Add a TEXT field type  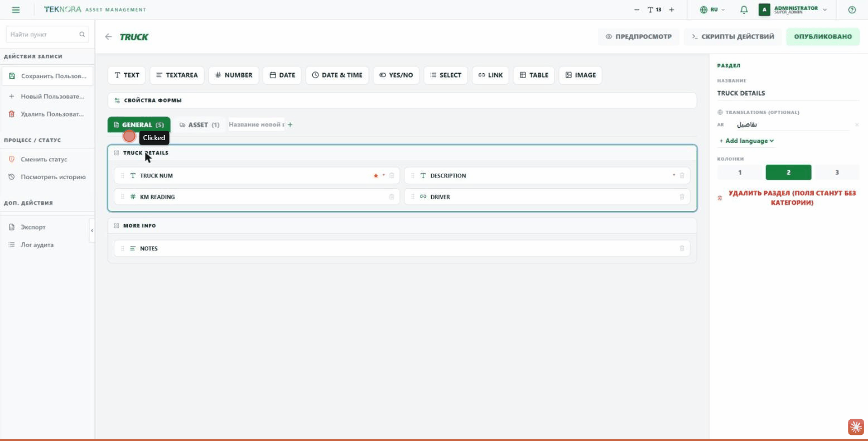pos(127,75)
